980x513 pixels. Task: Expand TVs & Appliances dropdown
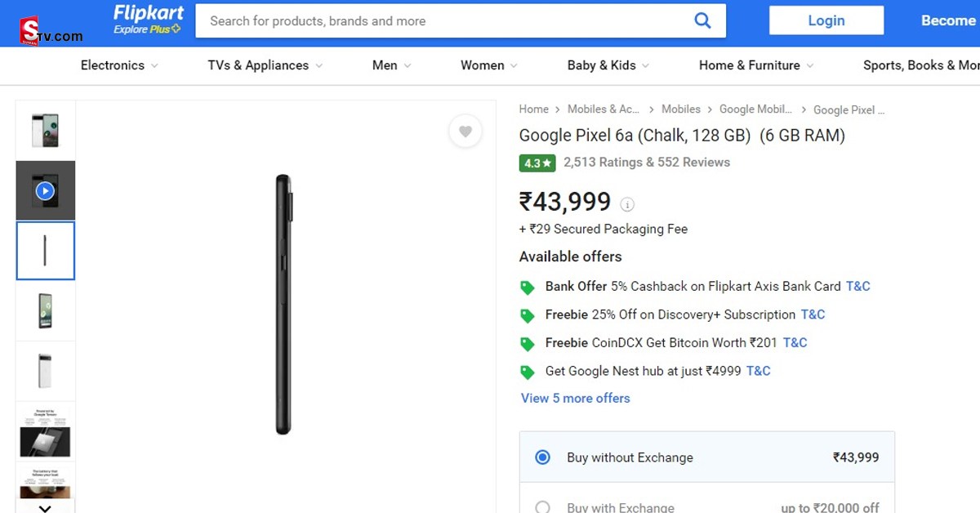point(265,65)
